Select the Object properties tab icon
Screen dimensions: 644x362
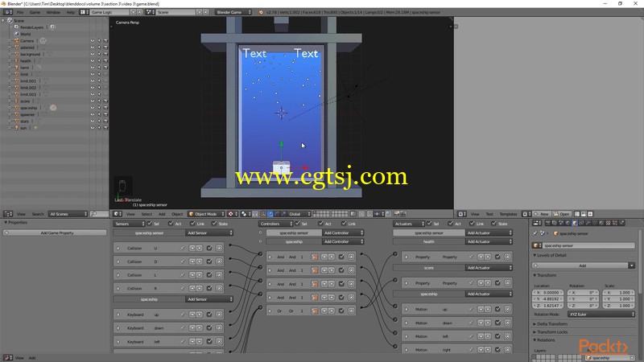click(575, 223)
